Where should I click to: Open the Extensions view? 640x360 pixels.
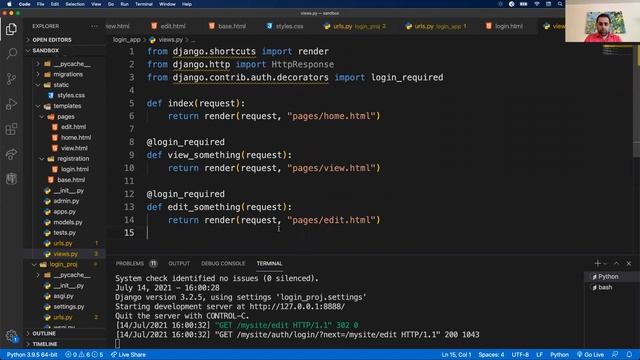[11, 129]
